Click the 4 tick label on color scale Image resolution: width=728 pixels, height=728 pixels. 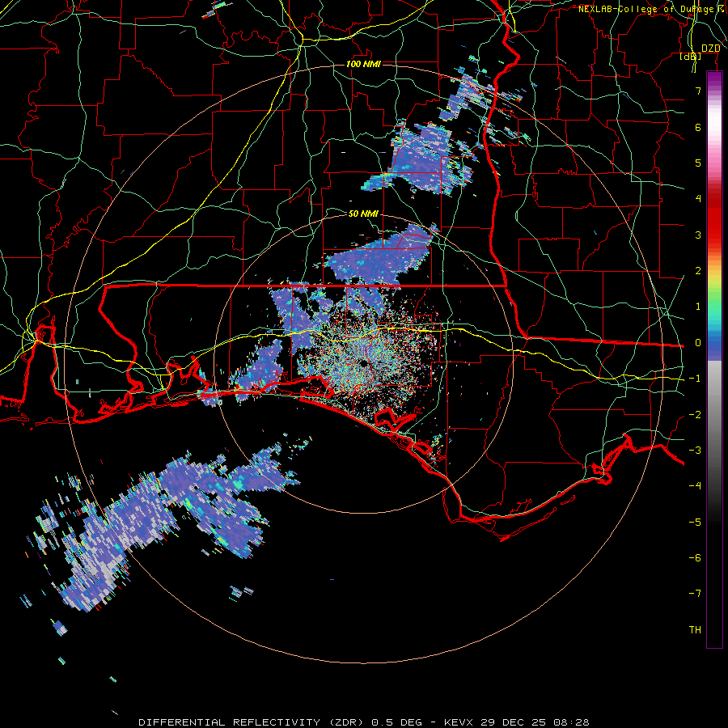coord(698,199)
